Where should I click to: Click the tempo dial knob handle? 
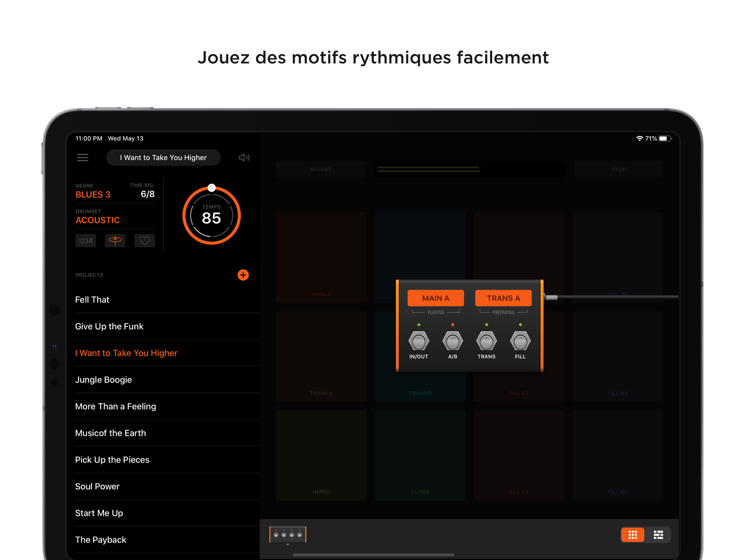click(x=211, y=188)
